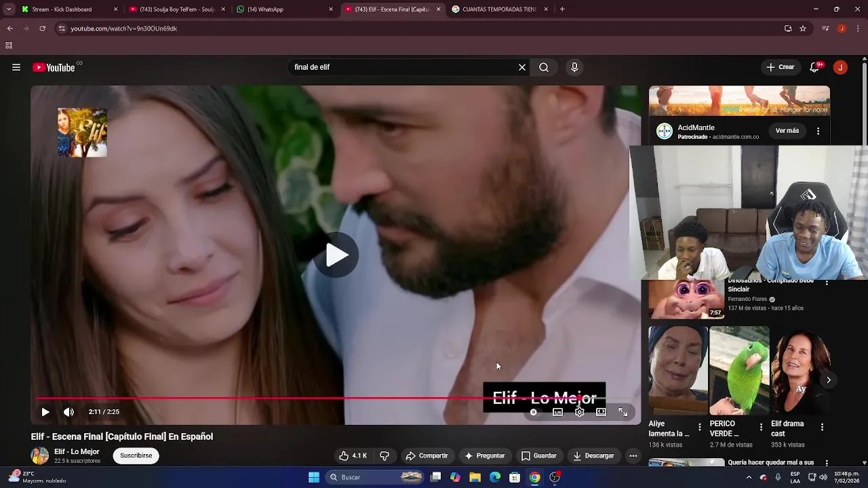Open the Dinosaurios video thumbnail
Image resolution: width=868 pixels, height=488 pixels.
(x=686, y=299)
